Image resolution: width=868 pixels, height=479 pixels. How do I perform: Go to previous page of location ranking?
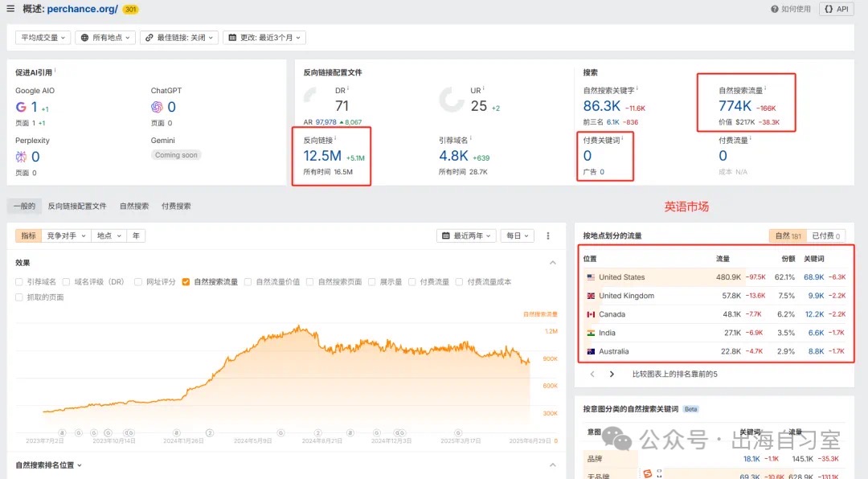point(592,374)
